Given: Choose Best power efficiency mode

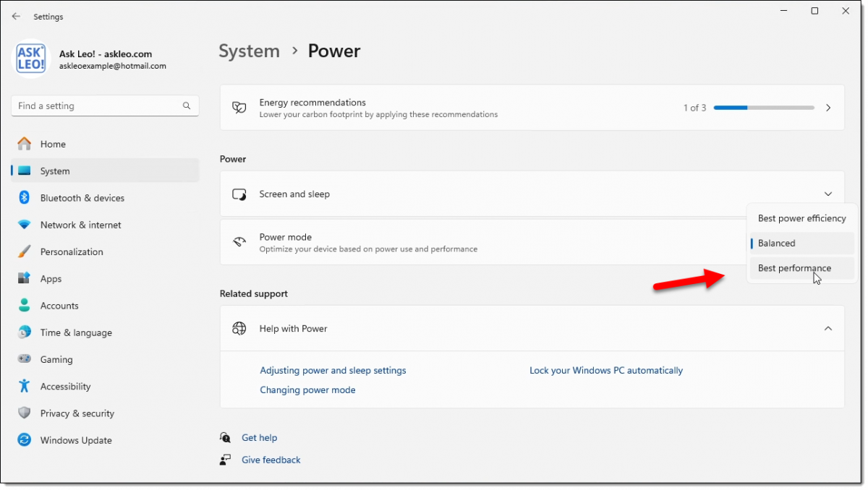Looking at the screenshot, I should click(x=801, y=218).
